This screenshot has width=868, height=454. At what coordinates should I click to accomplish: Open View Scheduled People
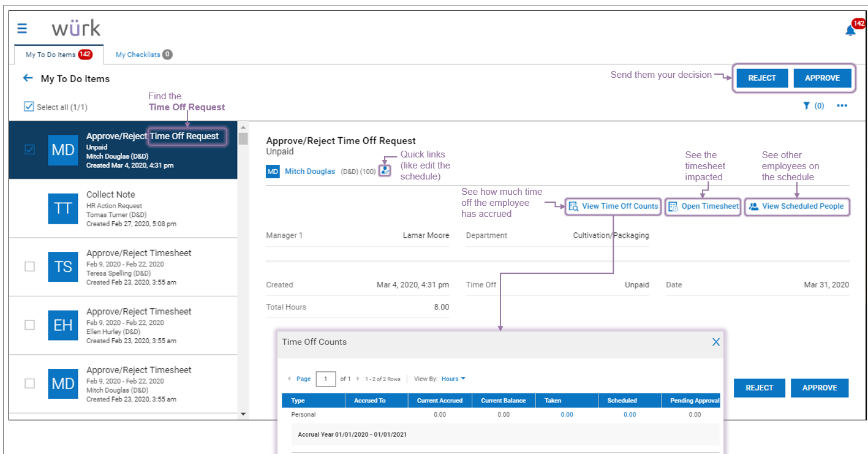[x=797, y=206]
